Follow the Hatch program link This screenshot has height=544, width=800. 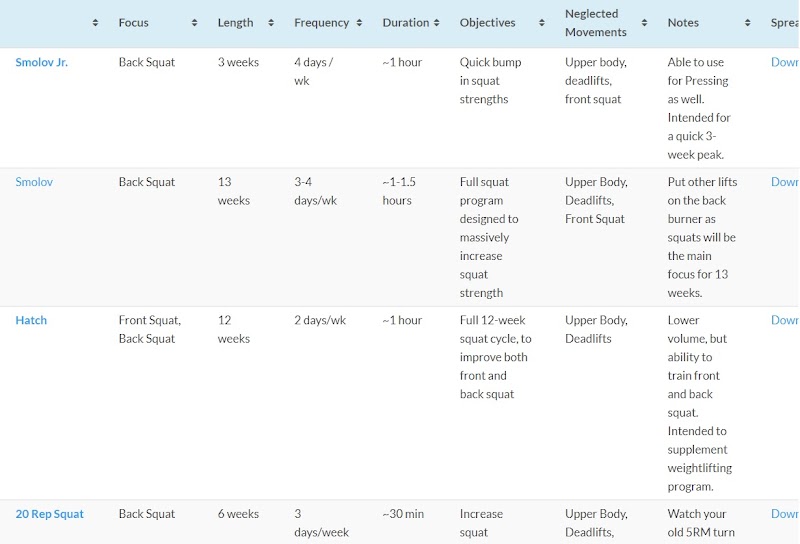(31, 320)
